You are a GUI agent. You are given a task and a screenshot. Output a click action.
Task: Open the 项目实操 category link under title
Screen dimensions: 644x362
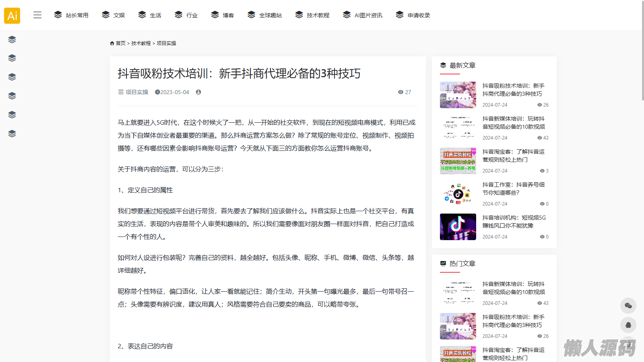pyautogui.click(x=137, y=92)
